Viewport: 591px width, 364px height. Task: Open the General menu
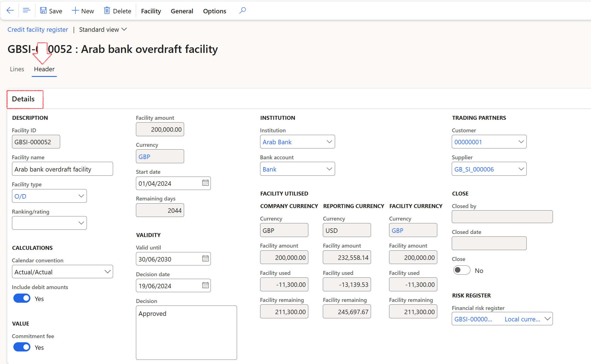coord(182,11)
